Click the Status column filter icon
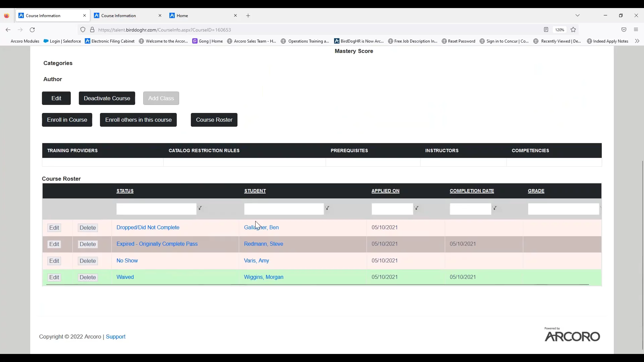644x362 pixels. 200,208
